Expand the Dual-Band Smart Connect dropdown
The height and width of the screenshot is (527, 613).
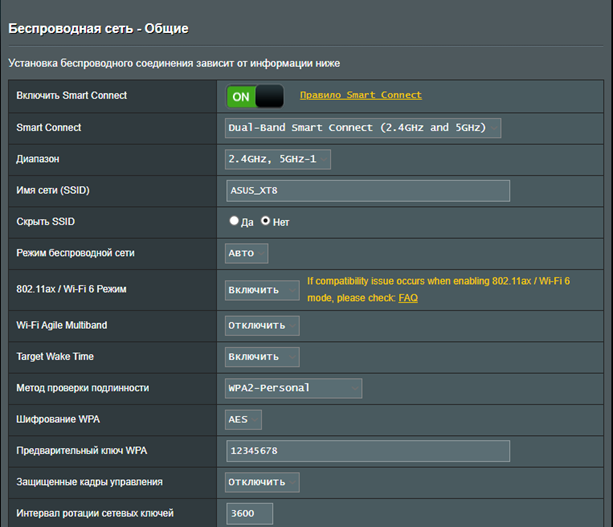(362, 128)
